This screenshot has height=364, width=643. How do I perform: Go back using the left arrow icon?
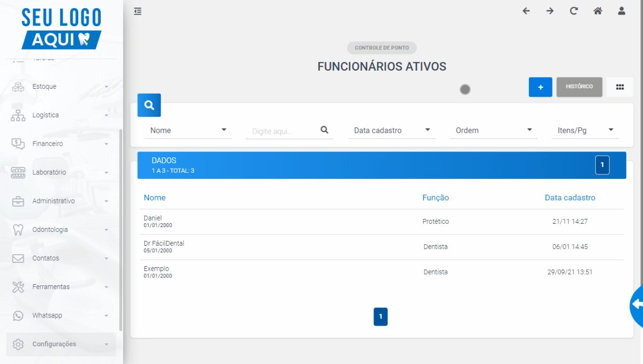click(x=526, y=11)
